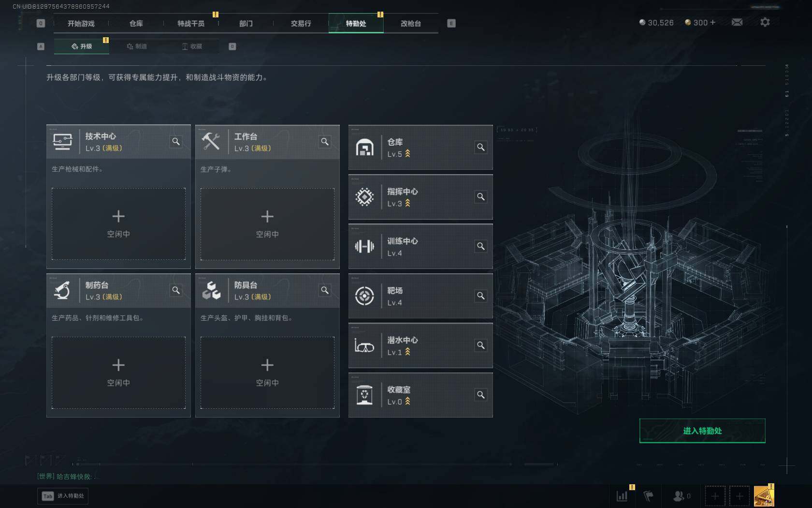The width and height of the screenshot is (812, 508).
Task: Open the 改枪台 tab
Action: point(411,23)
